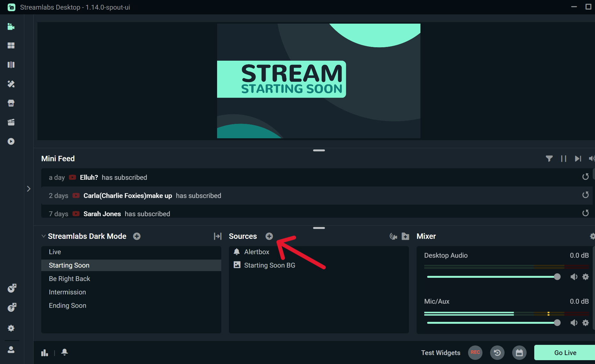The width and height of the screenshot is (595, 364).
Task: Start recording with REC button
Action: tap(475, 353)
